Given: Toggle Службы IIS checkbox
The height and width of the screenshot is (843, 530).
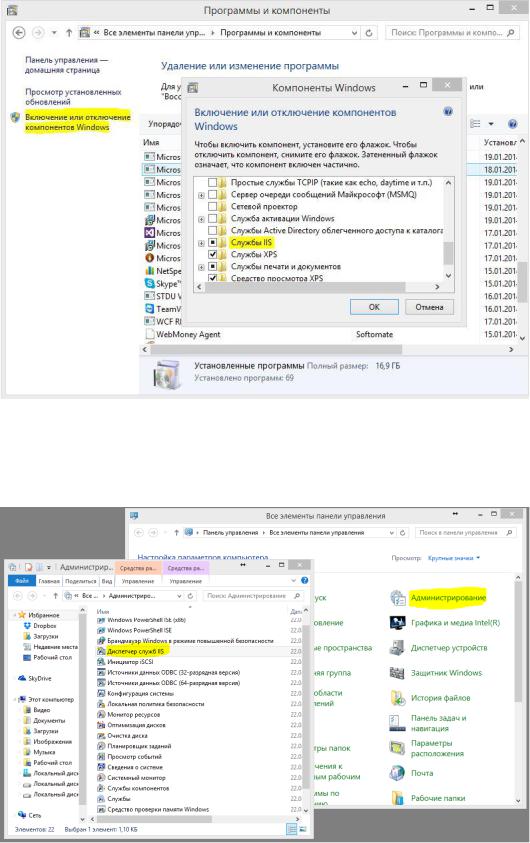Looking at the screenshot, I should [213, 242].
